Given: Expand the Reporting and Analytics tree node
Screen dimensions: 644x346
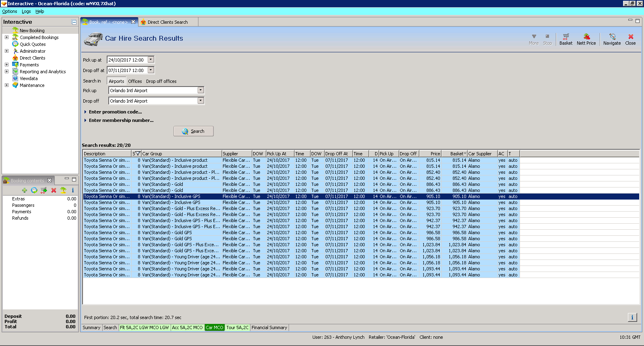Looking at the screenshot, I should click(x=6, y=71).
